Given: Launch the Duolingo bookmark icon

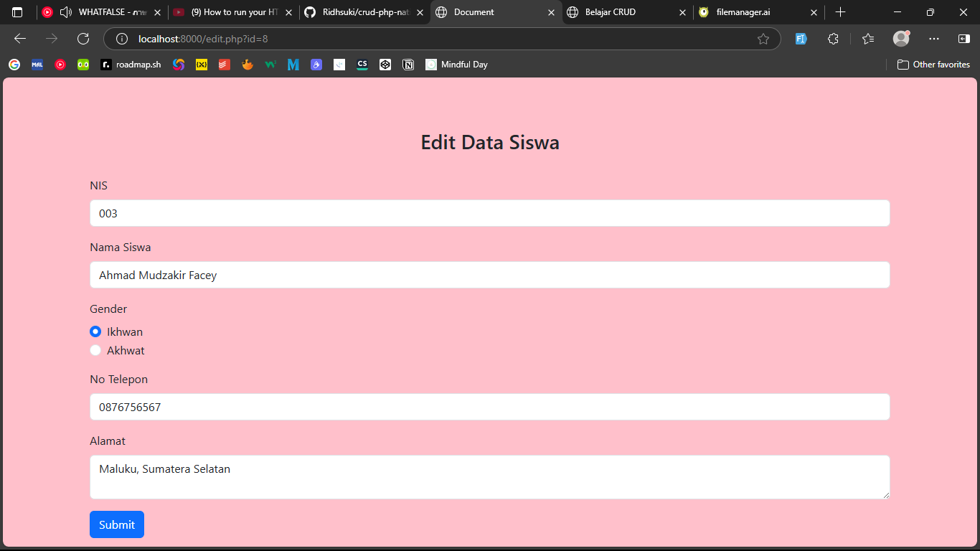Looking at the screenshot, I should pos(83,65).
